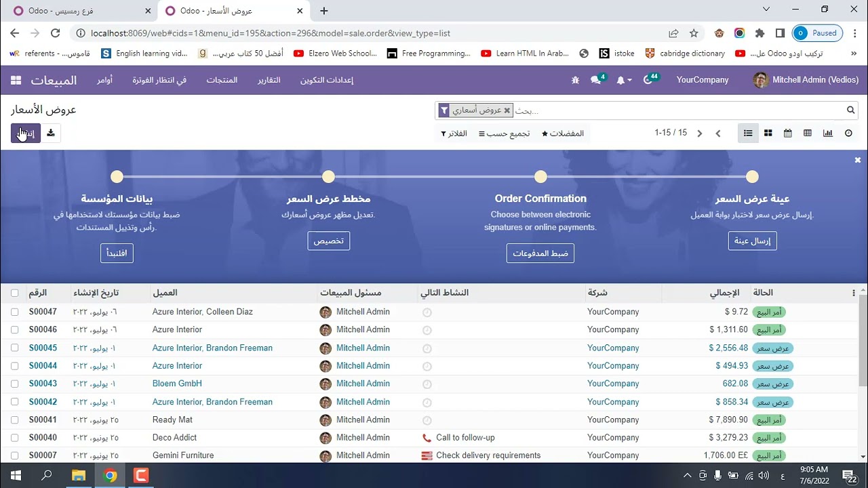
Task: Open quotation S00045 link
Action: (x=43, y=348)
